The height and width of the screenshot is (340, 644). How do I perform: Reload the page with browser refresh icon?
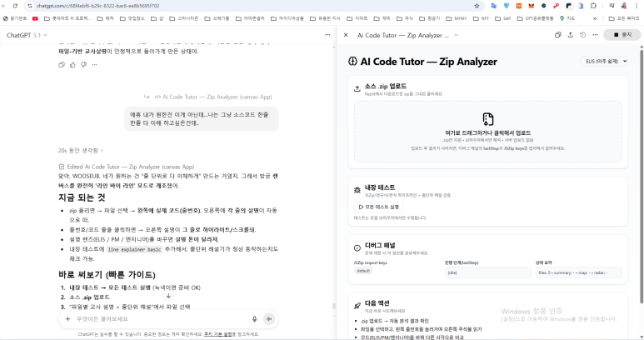15,6
